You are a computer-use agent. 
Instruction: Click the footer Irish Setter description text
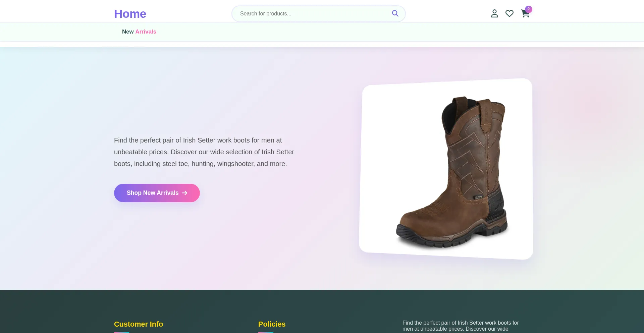click(461, 326)
